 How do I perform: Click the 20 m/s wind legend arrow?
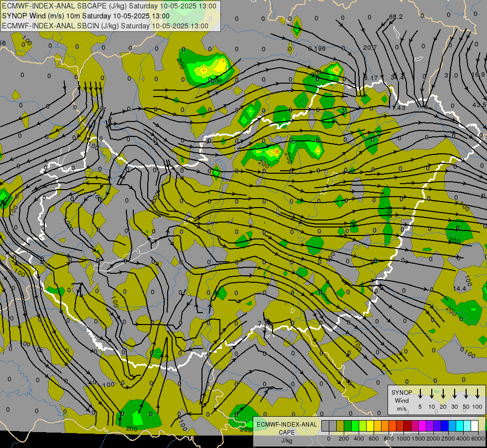click(443, 394)
